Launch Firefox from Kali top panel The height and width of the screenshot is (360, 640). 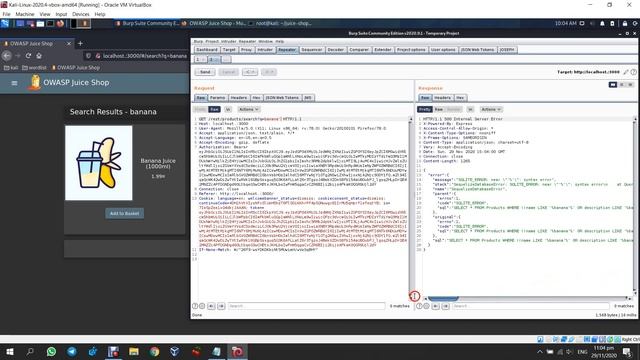[x=60, y=24]
